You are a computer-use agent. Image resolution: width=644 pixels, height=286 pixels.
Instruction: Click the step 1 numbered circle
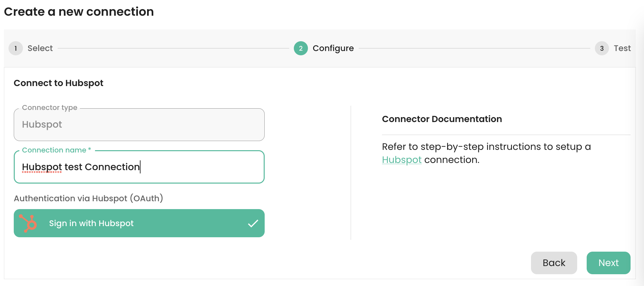coord(15,48)
